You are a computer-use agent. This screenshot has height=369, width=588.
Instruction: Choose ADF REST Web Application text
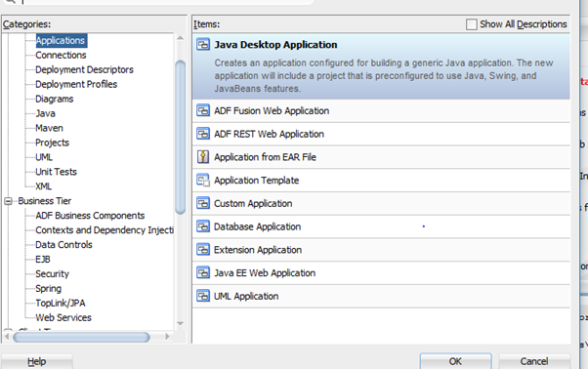point(269,134)
